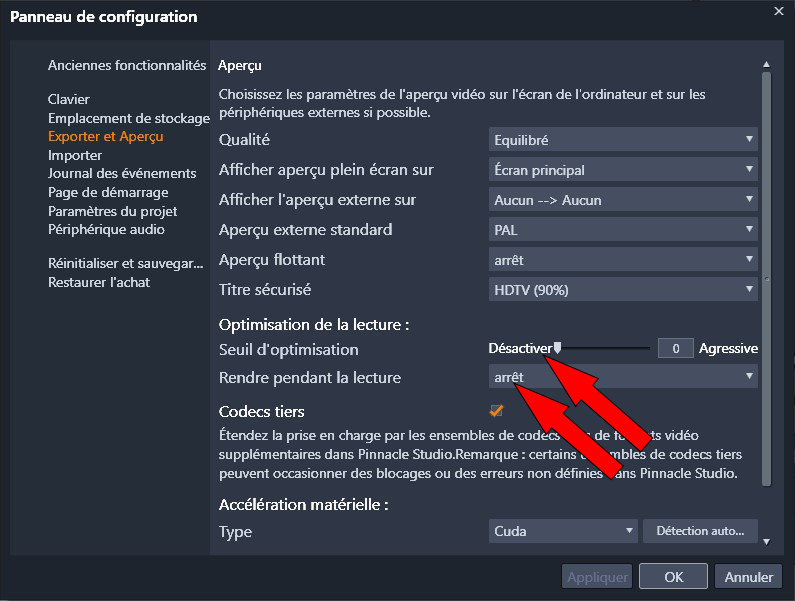Open the Aperçu externe standard PAL dropdown

[624, 230]
